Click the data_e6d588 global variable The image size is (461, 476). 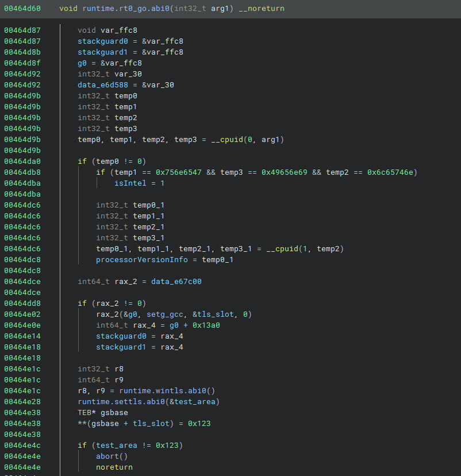click(x=103, y=85)
